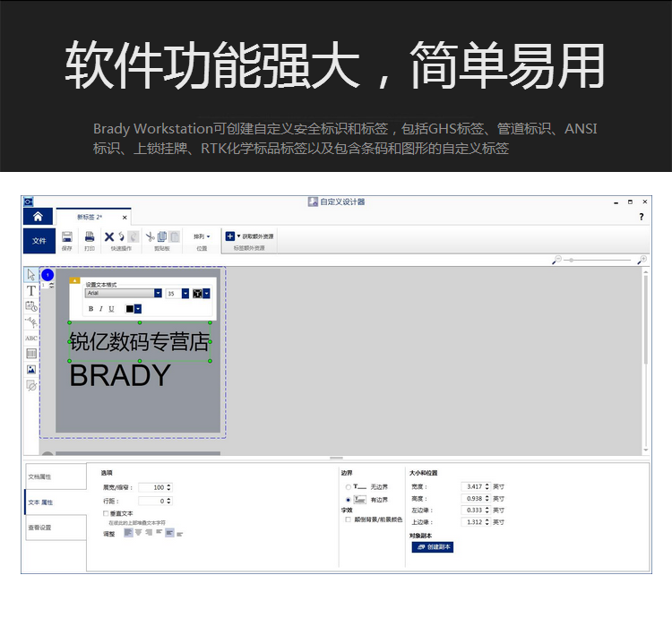Open the 文件 menu
The height and width of the screenshot is (618, 672).
(x=39, y=241)
